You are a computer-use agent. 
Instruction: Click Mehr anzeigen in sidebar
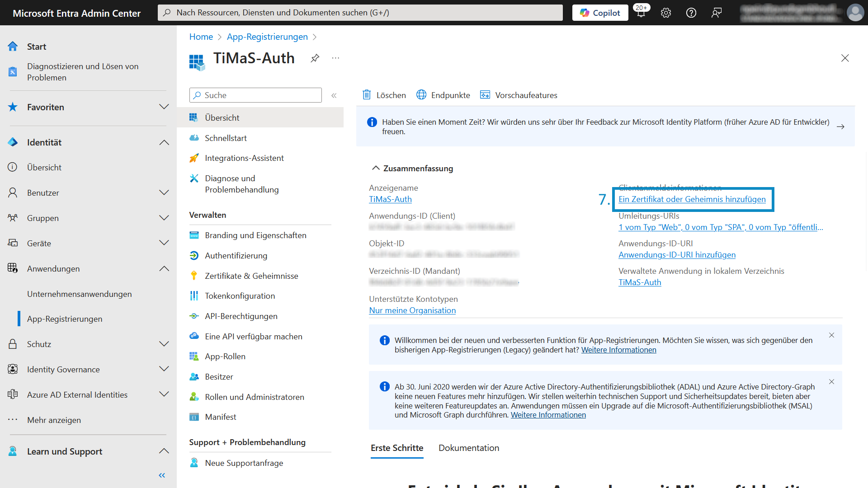click(x=54, y=420)
